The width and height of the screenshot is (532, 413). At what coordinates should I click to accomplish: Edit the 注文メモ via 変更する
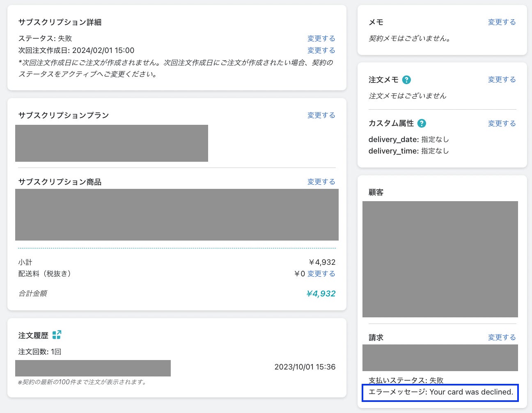click(x=502, y=80)
